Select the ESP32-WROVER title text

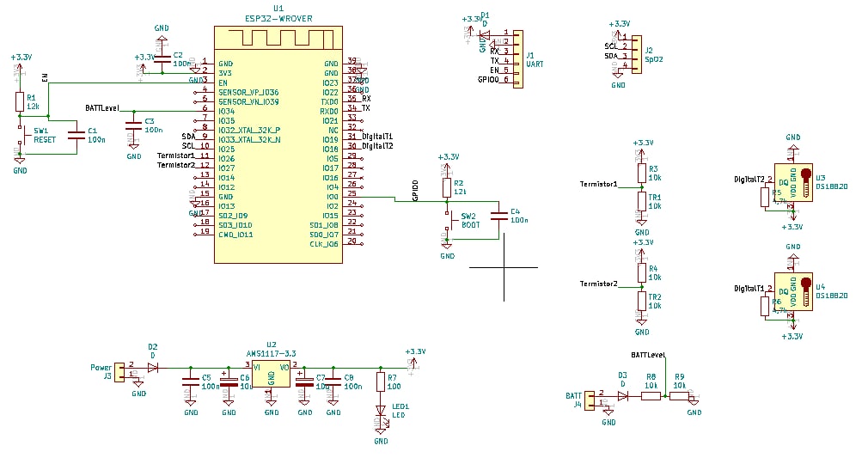pyautogui.click(x=278, y=18)
